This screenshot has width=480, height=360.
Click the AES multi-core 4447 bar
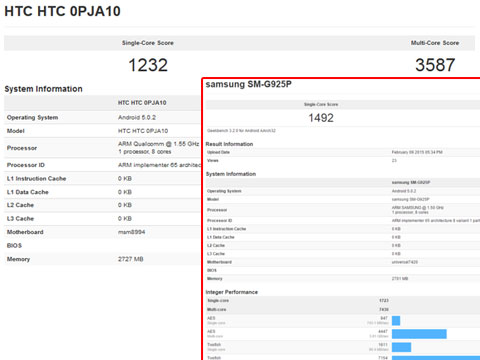point(419,334)
